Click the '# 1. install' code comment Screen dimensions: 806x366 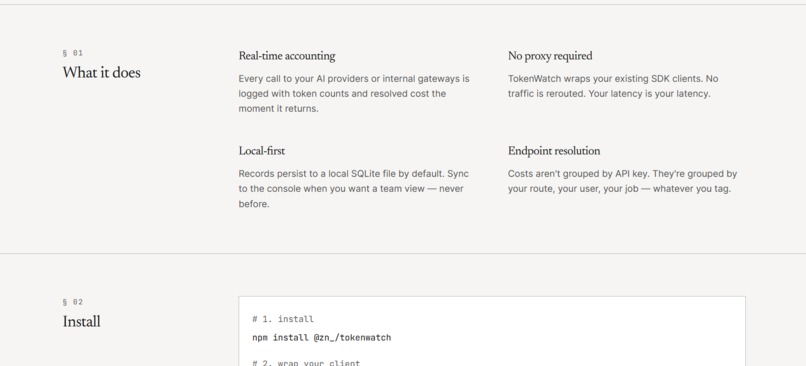(x=283, y=319)
